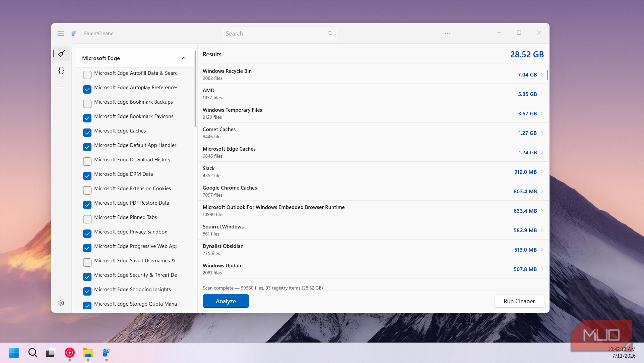Viewport: 644px width, 363px height.
Task: Click the Analyze button
Action: tap(226, 301)
